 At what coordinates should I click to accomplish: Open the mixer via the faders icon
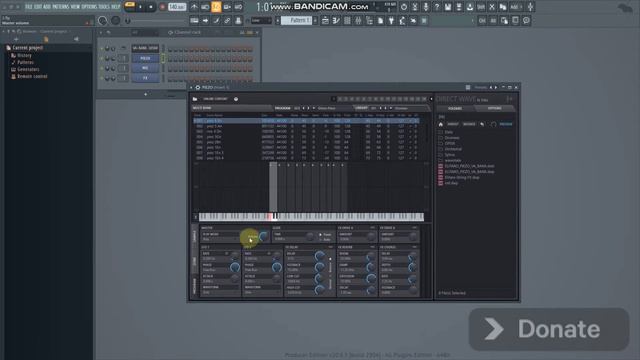358,20
